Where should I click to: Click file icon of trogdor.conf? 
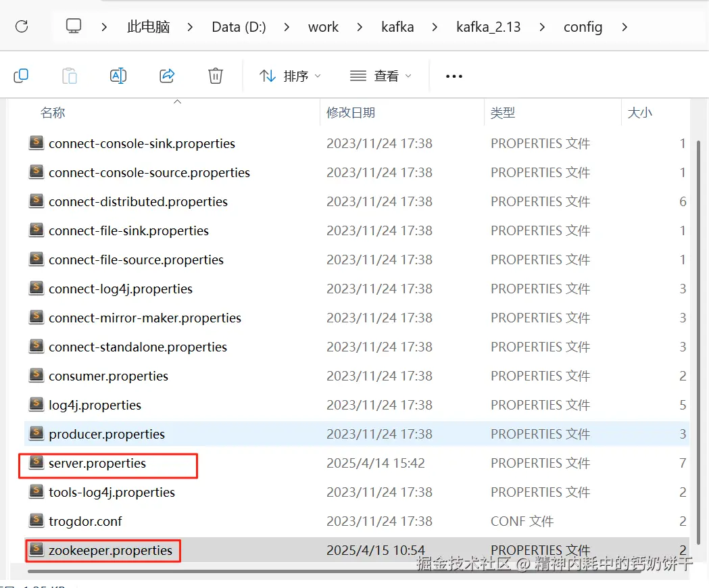[x=36, y=520]
